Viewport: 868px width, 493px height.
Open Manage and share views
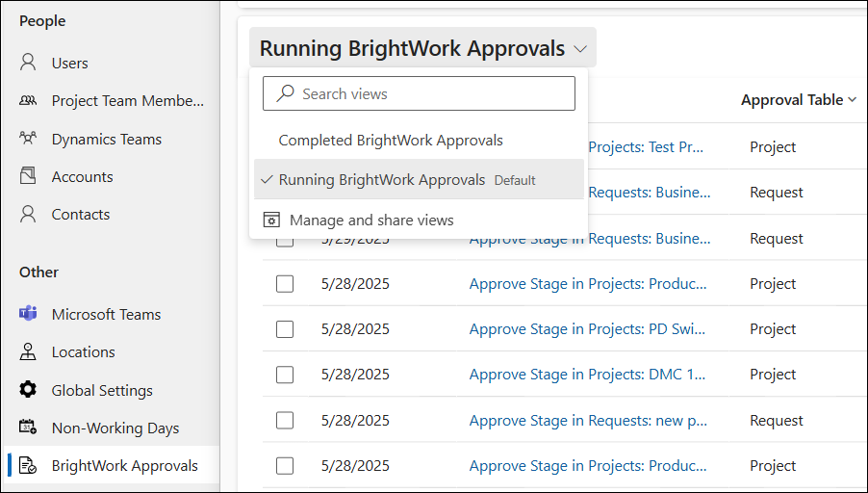[x=371, y=221]
